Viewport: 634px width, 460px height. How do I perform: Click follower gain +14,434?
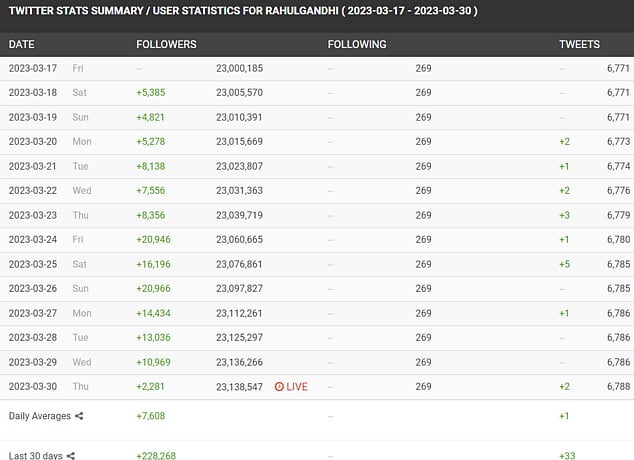(153, 313)
